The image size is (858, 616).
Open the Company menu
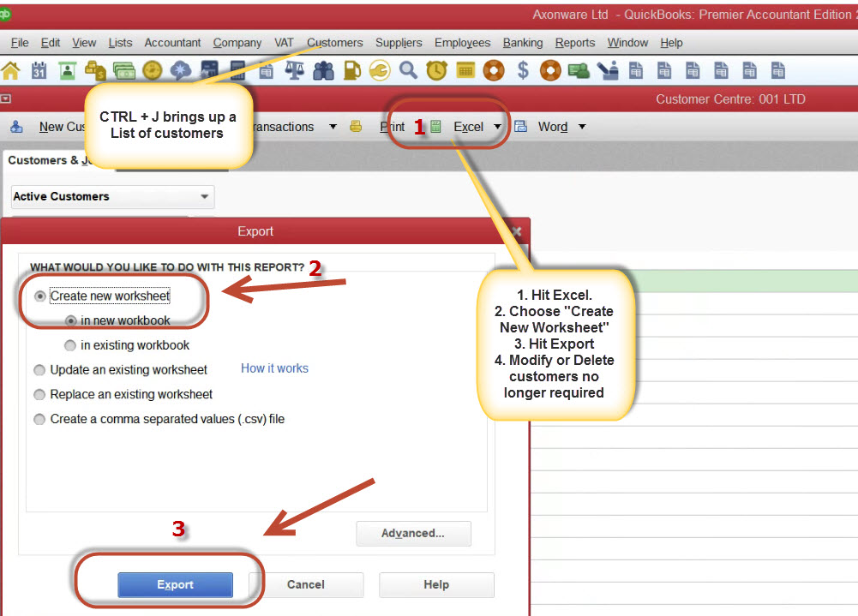tap(237, 43)
